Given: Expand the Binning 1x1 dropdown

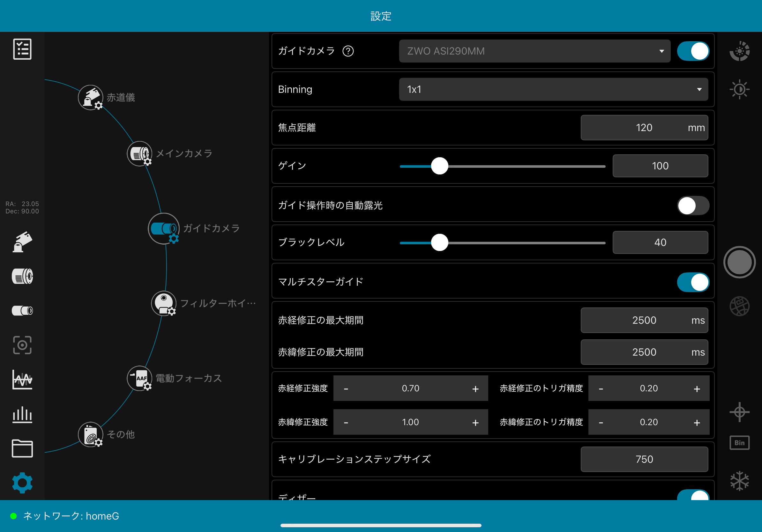Looking at the screenshot, I should click(553, 90).
